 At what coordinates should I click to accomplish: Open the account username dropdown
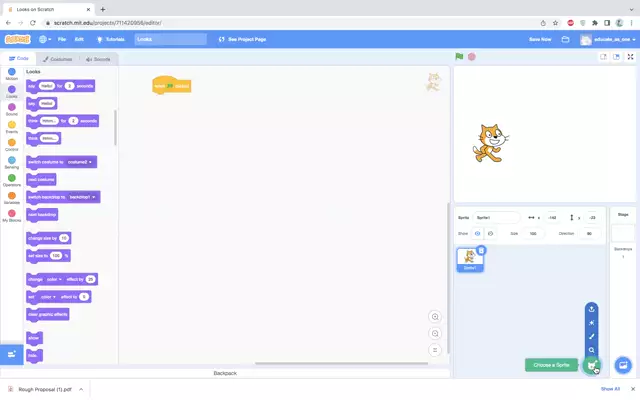(608, 39)
